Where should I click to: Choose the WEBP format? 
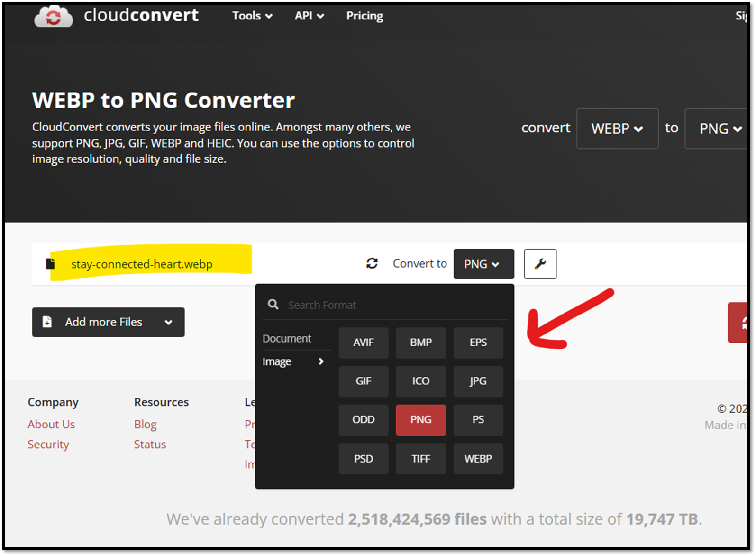point(478,459)
